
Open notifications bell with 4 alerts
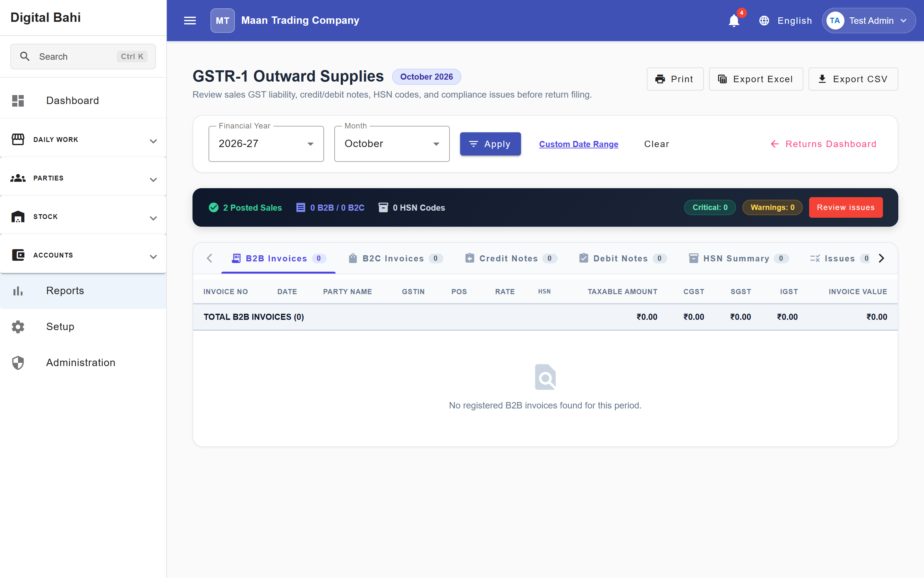pos(734,21)
